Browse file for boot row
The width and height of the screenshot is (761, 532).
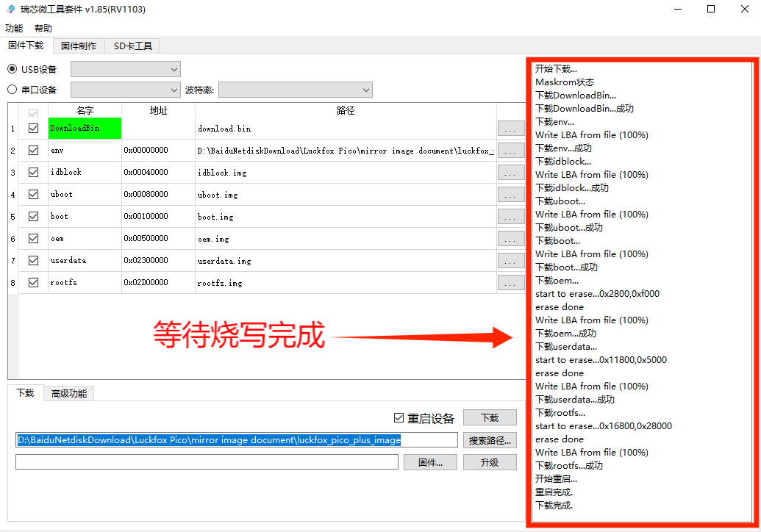point(510,216)
